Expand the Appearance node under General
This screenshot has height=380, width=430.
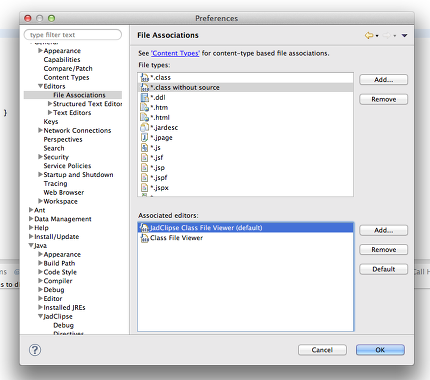40,51
